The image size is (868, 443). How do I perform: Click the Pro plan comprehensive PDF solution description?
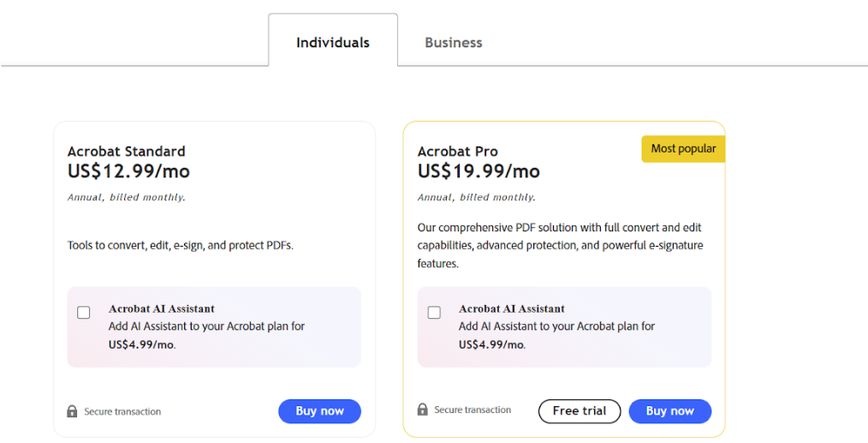[x=560, y=246]
